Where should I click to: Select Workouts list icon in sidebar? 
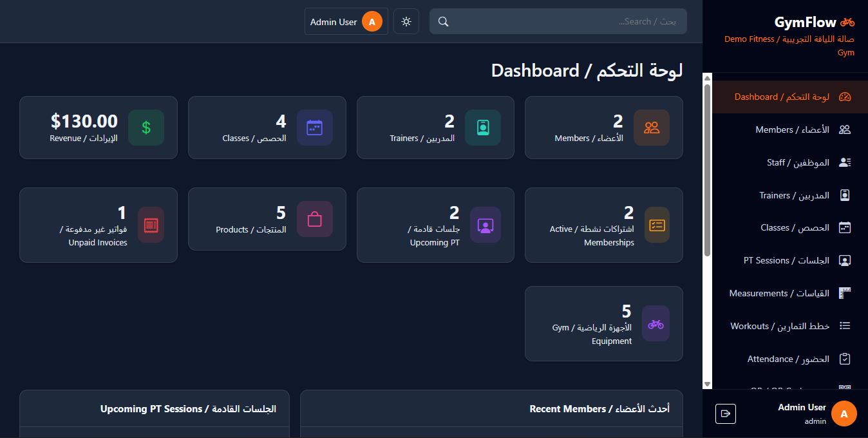point(845,327)
